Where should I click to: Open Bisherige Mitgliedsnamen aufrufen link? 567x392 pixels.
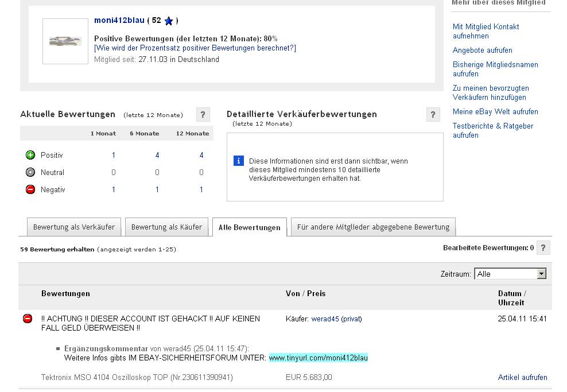point(495,69)
